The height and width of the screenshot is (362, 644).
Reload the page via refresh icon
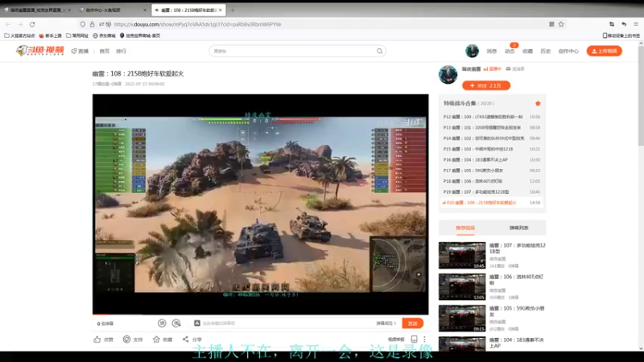32,24
